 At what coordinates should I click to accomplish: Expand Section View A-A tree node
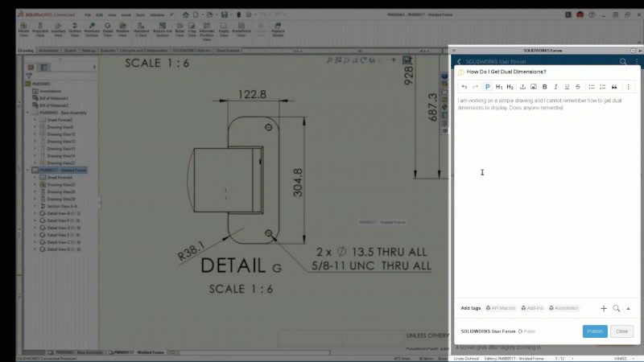[x=35, y=206]
